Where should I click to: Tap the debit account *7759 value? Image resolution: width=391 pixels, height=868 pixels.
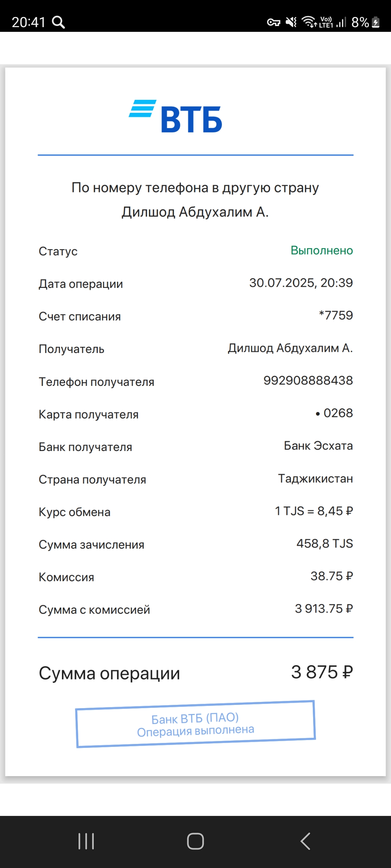coord(336,315)
